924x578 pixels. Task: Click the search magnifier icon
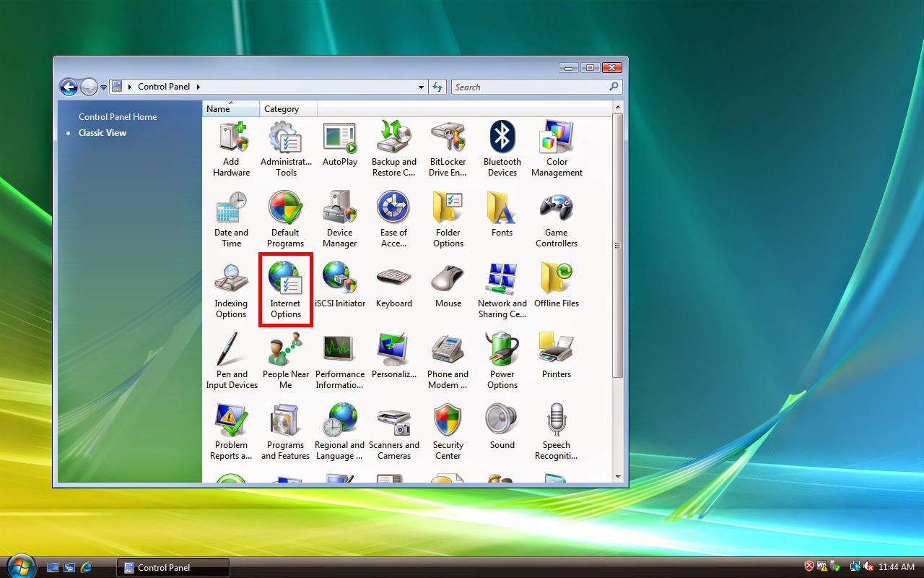click(x=614, y=87)
